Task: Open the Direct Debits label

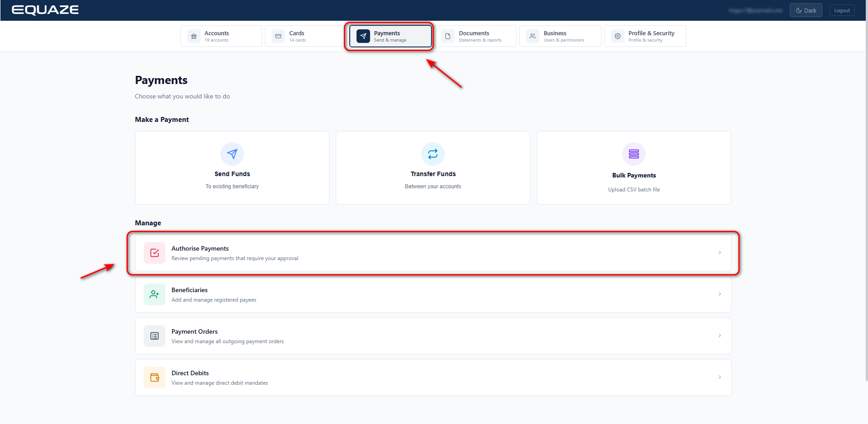Action: [x=190, y=373]
